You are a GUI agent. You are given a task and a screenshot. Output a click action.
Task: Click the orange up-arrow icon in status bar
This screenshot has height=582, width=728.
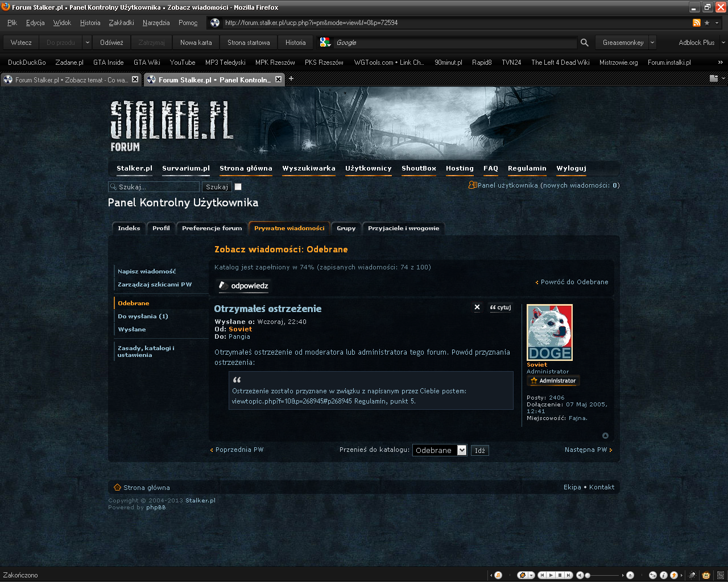(674, 575)
